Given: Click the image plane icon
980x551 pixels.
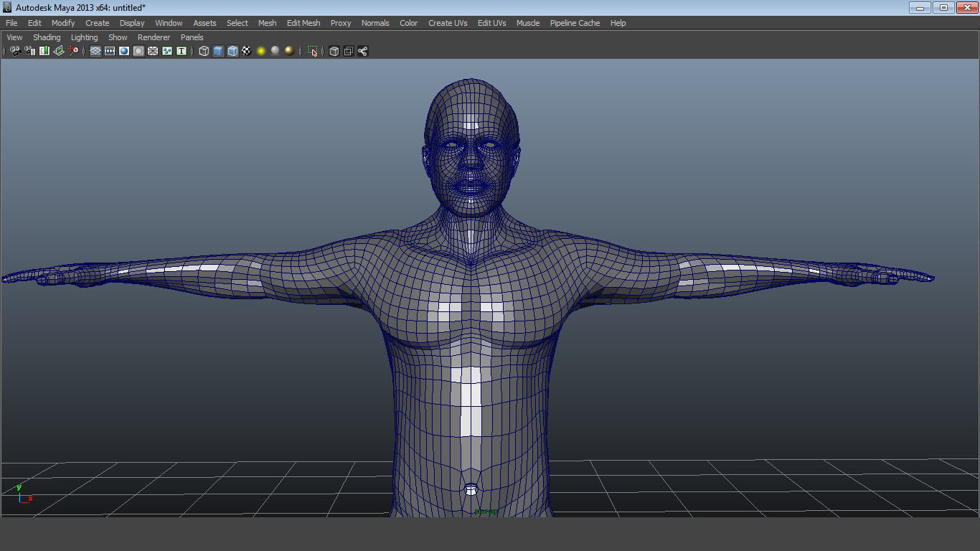Looking at the screenshot, I should coord(59,51).
